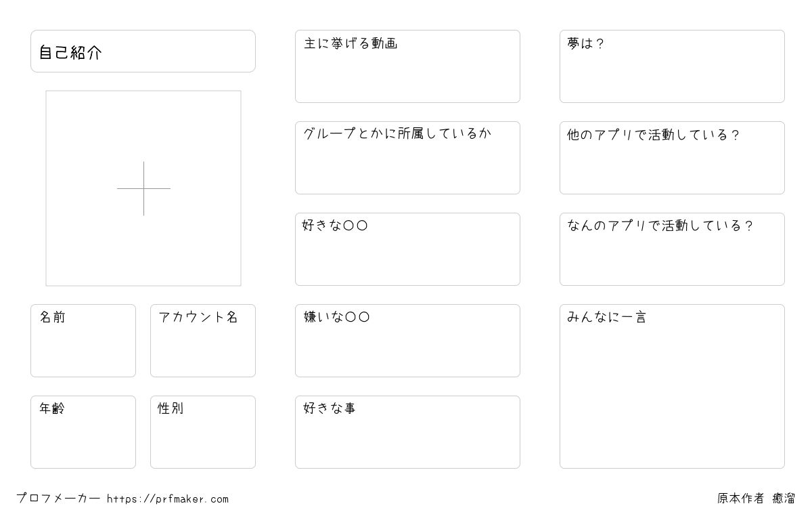Click the 主に挙げる動画 box

tap(407, 66)
